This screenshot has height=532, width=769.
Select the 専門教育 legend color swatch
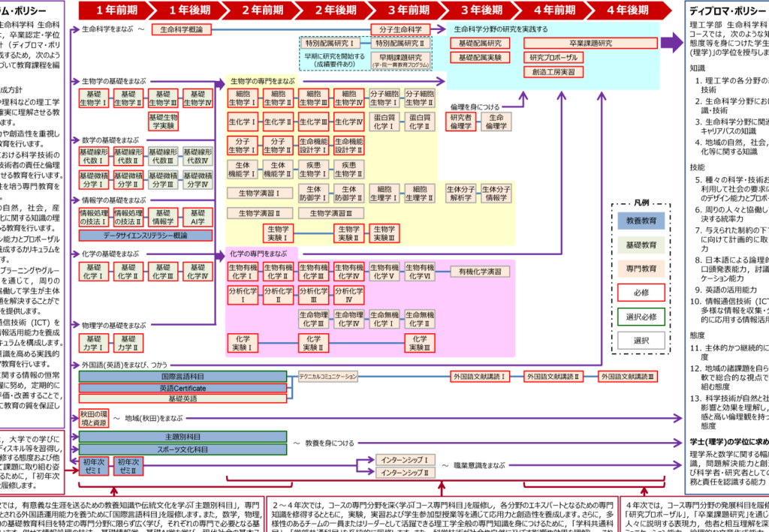point(641,268)
